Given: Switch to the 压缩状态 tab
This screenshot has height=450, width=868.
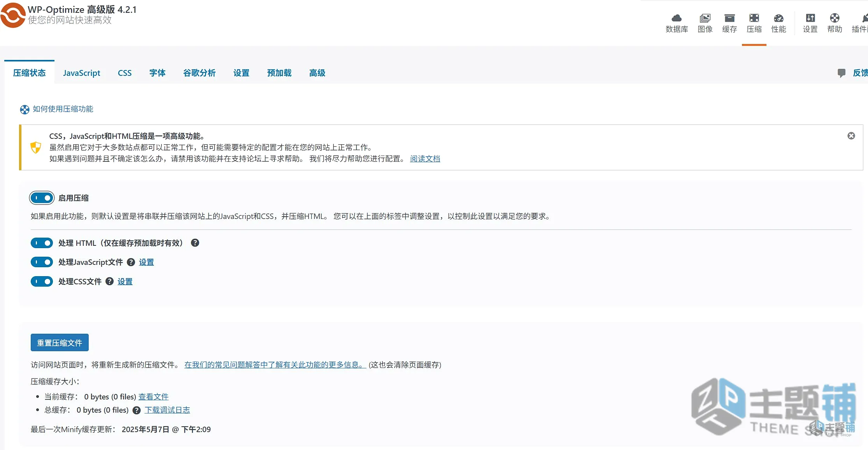Looking at the screenshot, I should (29, 73).
